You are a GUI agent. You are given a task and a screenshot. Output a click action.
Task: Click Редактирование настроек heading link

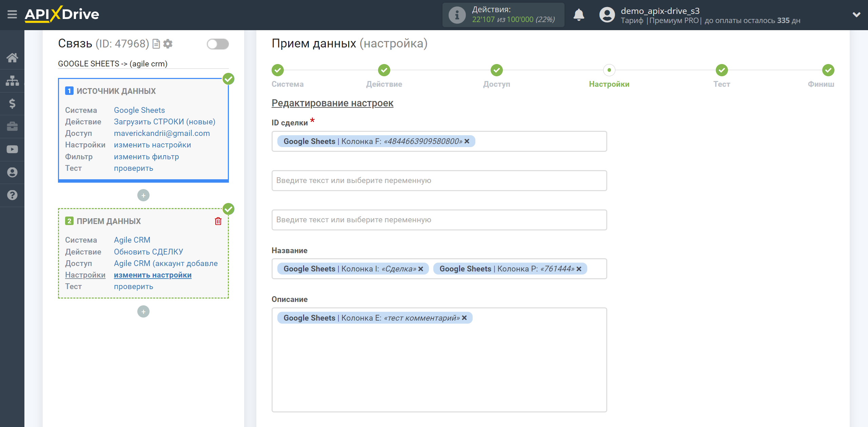click(x=332, y=103)
